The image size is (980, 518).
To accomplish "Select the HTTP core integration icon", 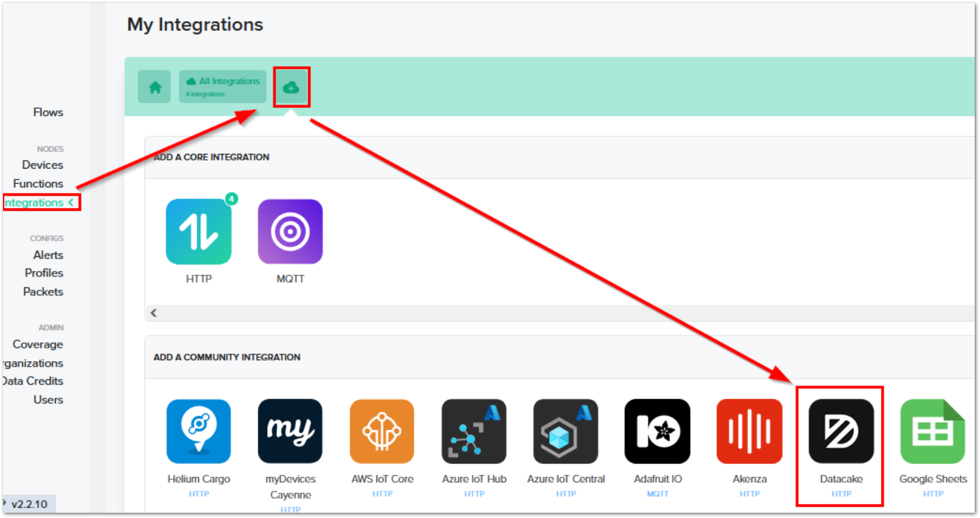I will (x=199, y=232).
